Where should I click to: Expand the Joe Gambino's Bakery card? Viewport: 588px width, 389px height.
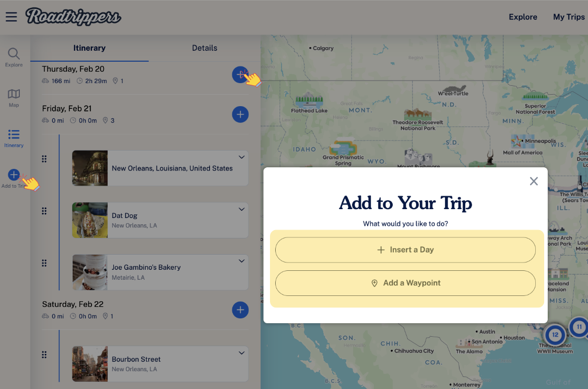click(x=241, y=261)
